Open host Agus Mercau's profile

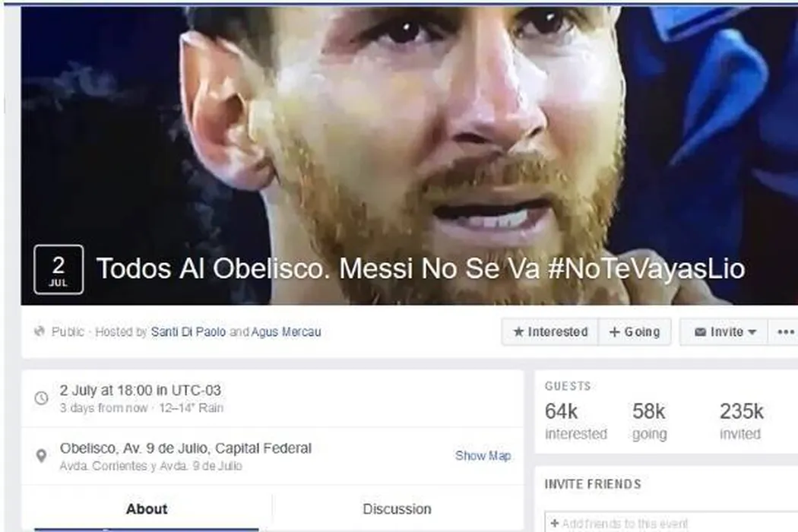(286, 332)
